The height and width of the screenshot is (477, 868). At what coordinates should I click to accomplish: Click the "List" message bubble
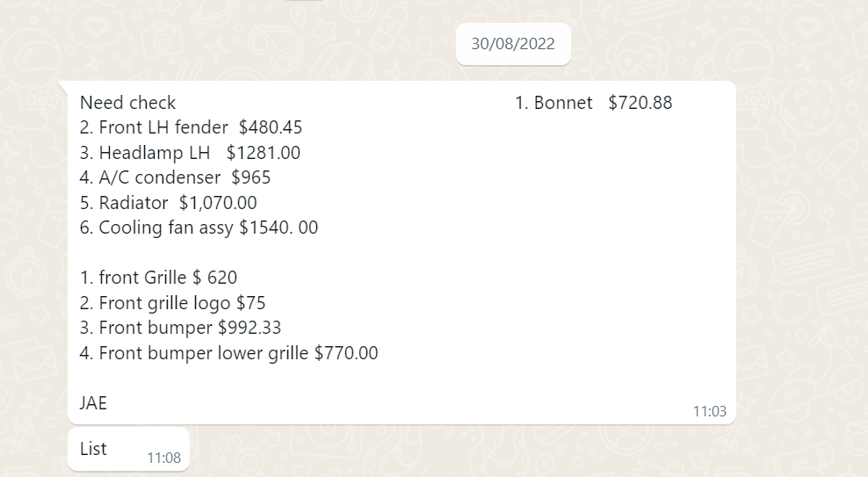point(93,449)
